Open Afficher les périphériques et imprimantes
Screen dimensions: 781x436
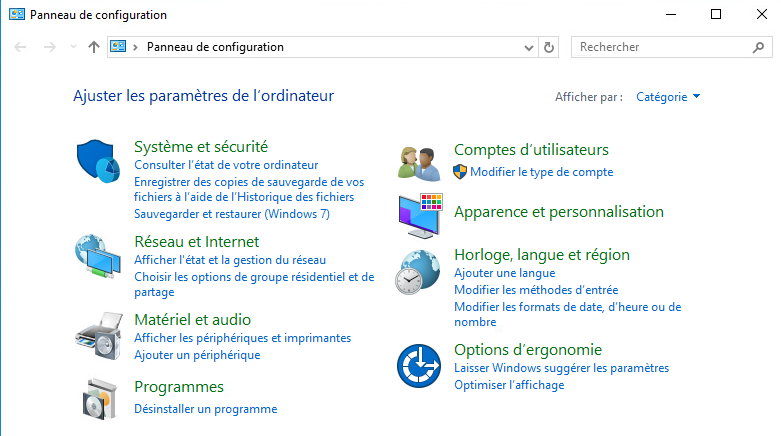coord(242,338)
